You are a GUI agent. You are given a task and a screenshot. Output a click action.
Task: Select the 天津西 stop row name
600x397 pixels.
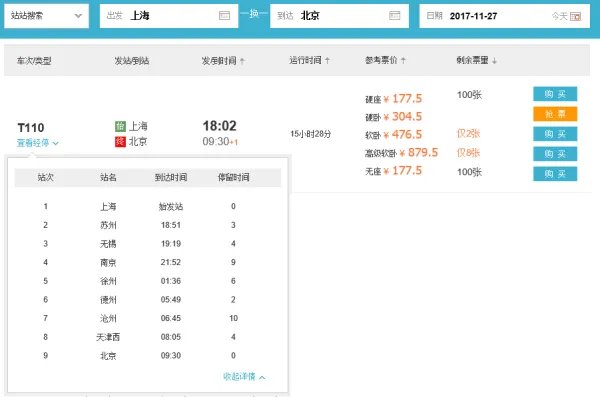[108, 337]
